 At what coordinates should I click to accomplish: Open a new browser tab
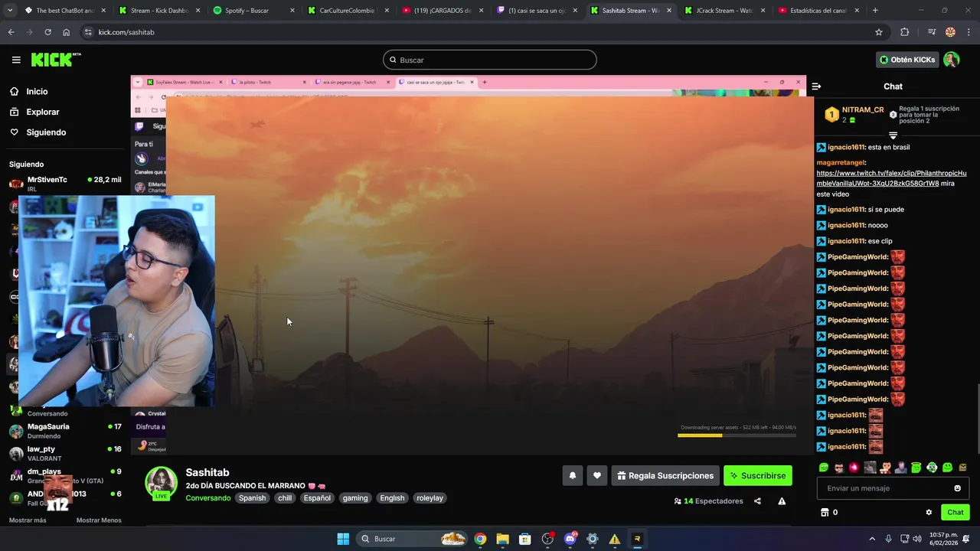point(875,11)
